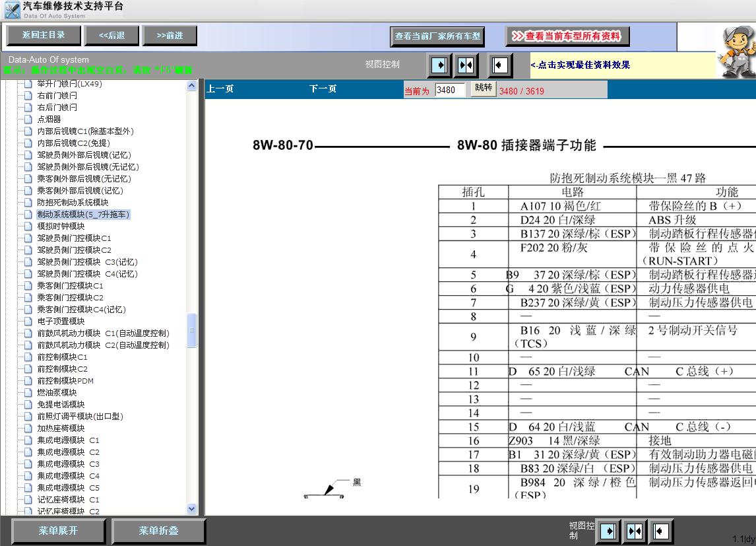Go back to main directory (返回主目录)

pos(44,35)
